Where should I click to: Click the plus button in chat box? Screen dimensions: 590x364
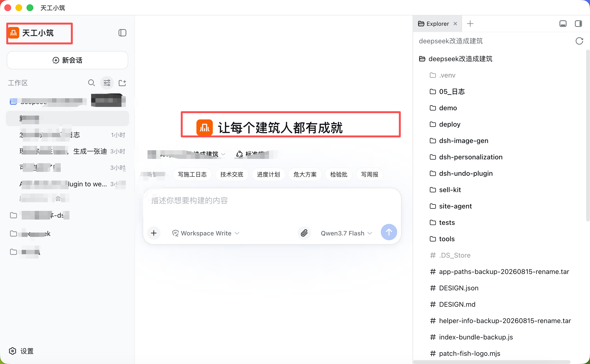coord(154,233)
